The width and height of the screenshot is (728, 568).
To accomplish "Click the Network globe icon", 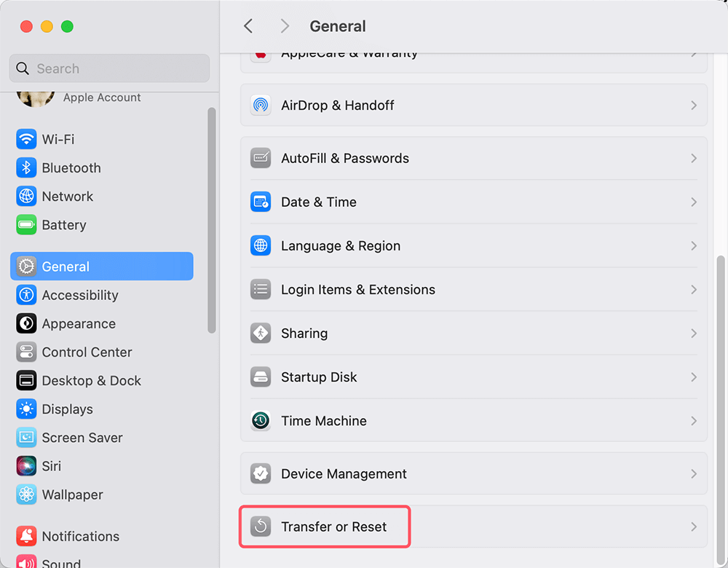I will (25, 196).
